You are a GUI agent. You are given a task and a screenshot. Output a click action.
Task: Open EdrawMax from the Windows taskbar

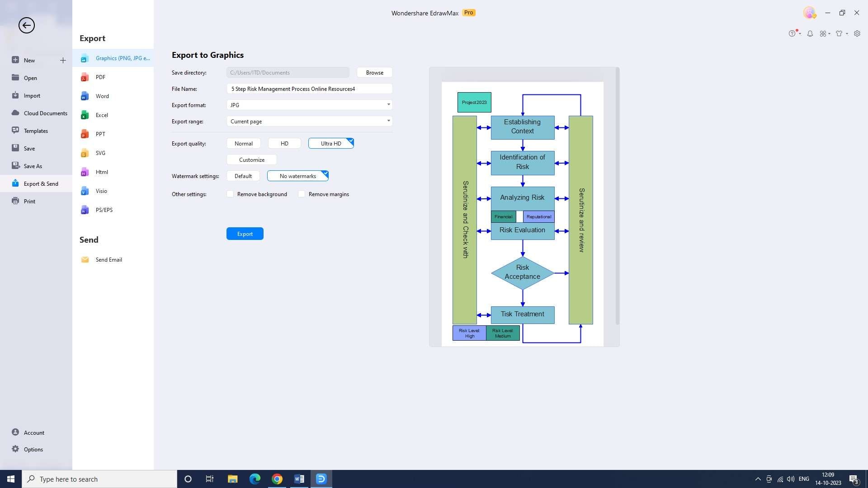(x=321, y=479)
